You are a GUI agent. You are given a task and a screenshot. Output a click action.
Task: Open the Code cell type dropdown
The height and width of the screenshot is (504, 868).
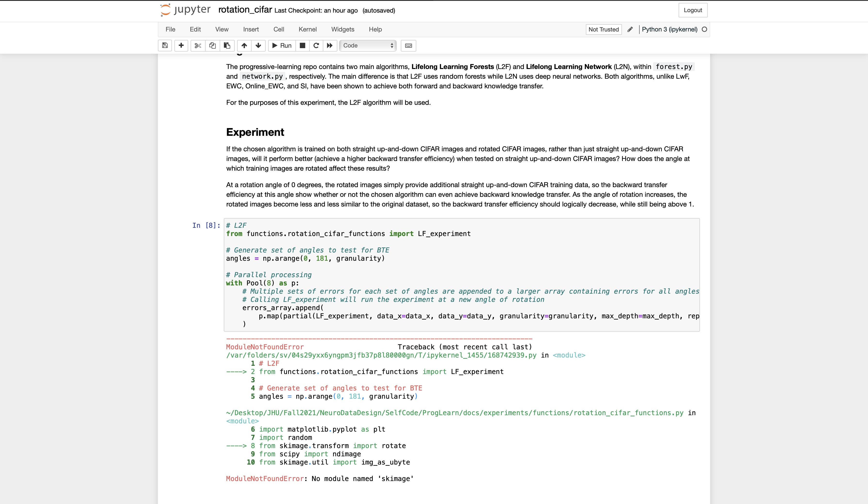coord(368,46)
